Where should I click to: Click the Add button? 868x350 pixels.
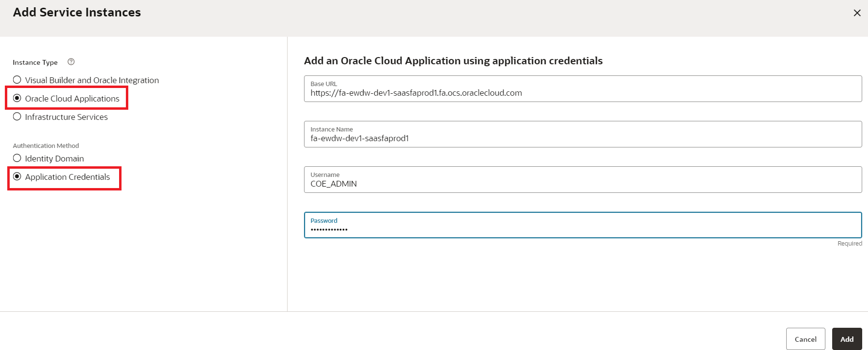[847, 339]
